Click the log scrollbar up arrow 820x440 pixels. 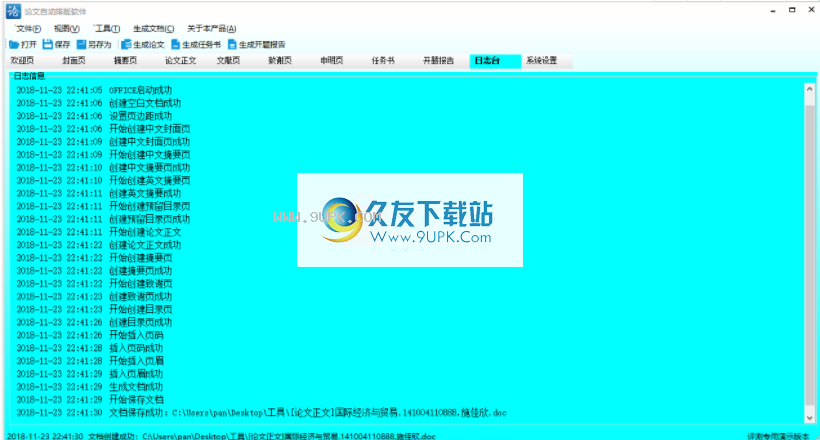(x=810, y=89)
